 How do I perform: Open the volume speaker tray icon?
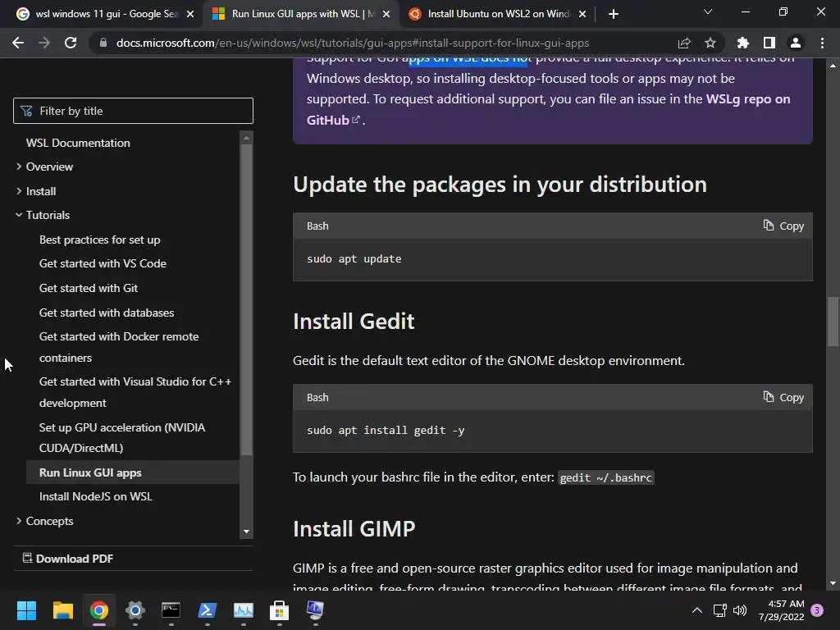(740, 610)
